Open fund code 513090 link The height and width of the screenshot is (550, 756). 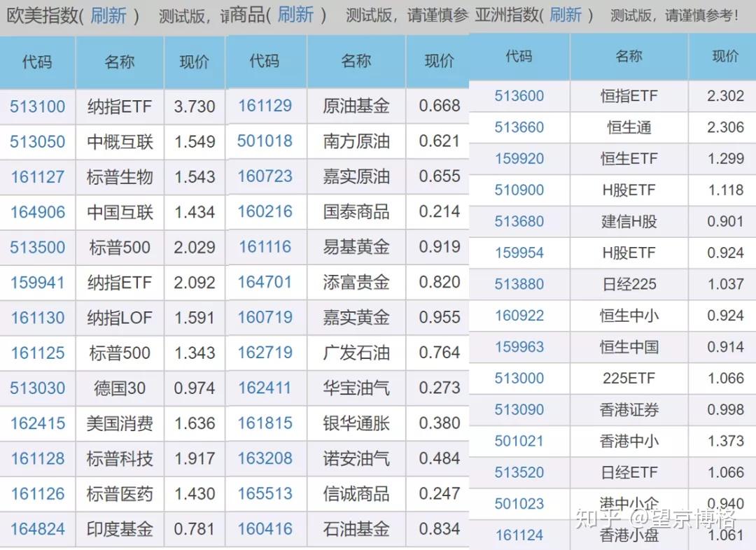(519, 410)
